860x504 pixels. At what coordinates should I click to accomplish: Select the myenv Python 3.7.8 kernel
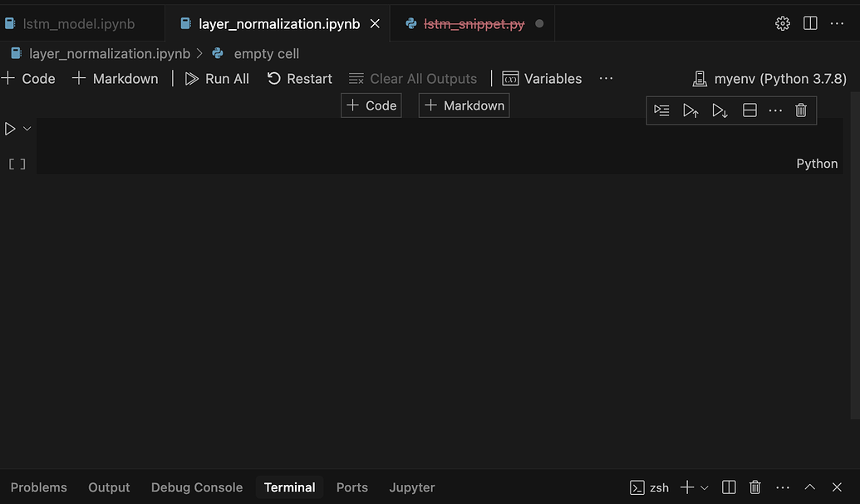click(x=769, y=78)
